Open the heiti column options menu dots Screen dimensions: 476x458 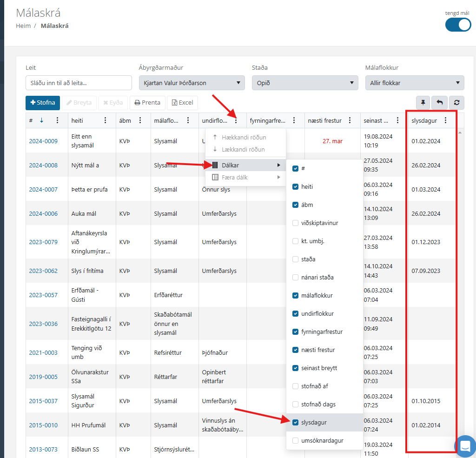tap(106, 120)
